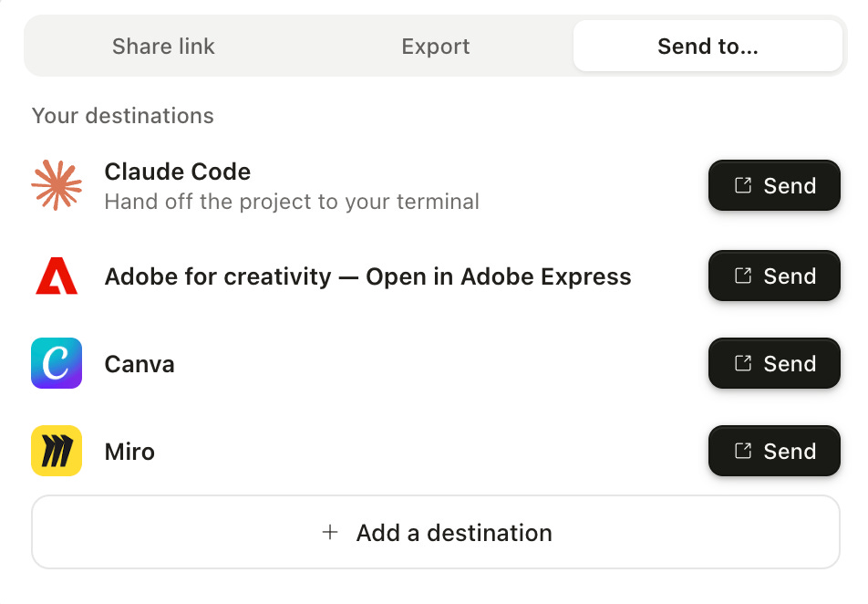This screenshot has height=604, width=868.
Task: Send the design to Miro
Action: pyautogui.click(x=774, y=451)
